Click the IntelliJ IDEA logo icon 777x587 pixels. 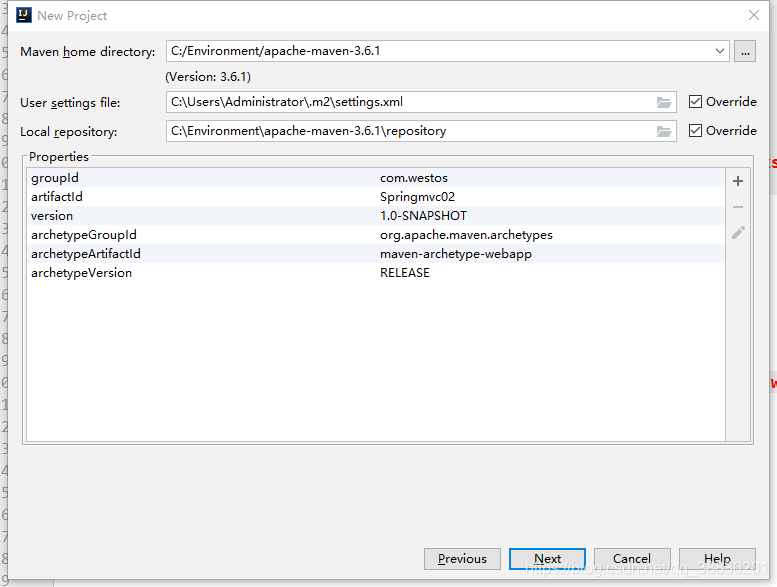(x=24, y=15)
